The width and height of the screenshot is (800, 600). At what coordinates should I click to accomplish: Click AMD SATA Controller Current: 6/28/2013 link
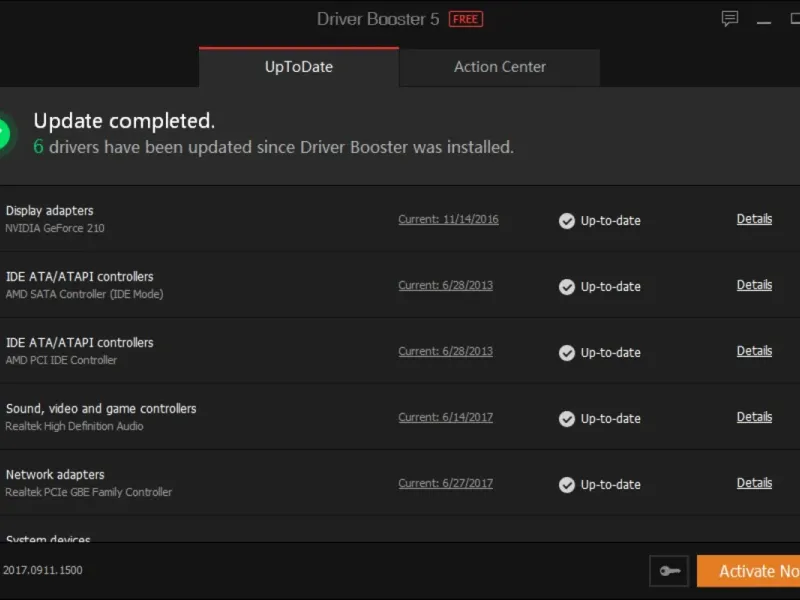[x=445, y=285]
